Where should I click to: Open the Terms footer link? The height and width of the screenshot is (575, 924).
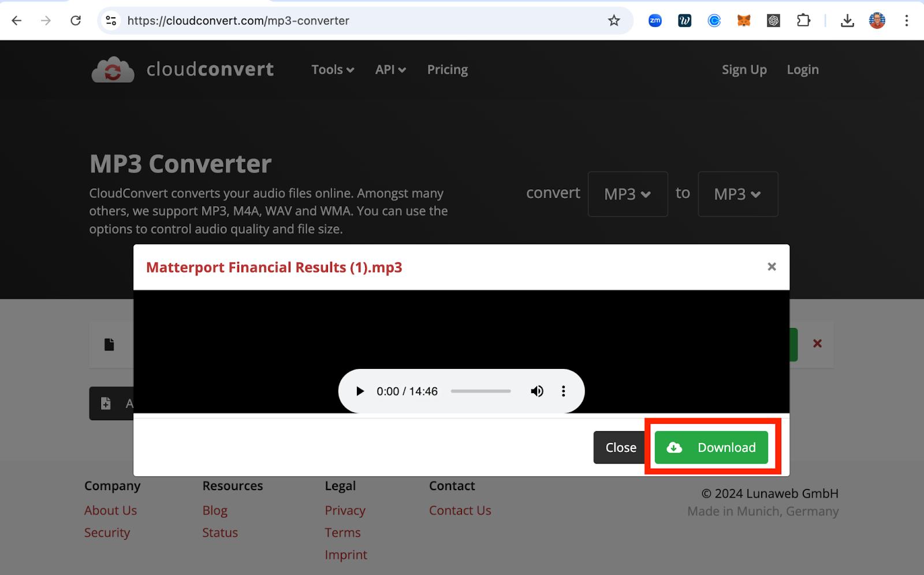tap(342, 532)
